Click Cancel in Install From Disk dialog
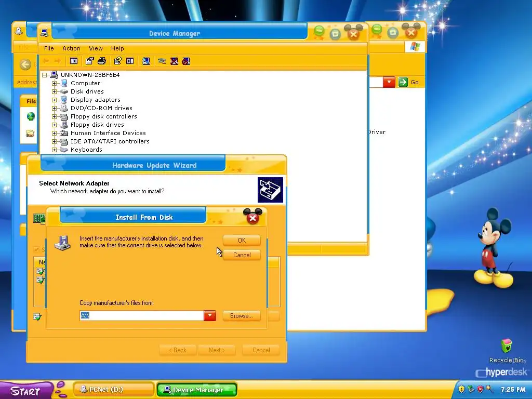 pos(242,255)
